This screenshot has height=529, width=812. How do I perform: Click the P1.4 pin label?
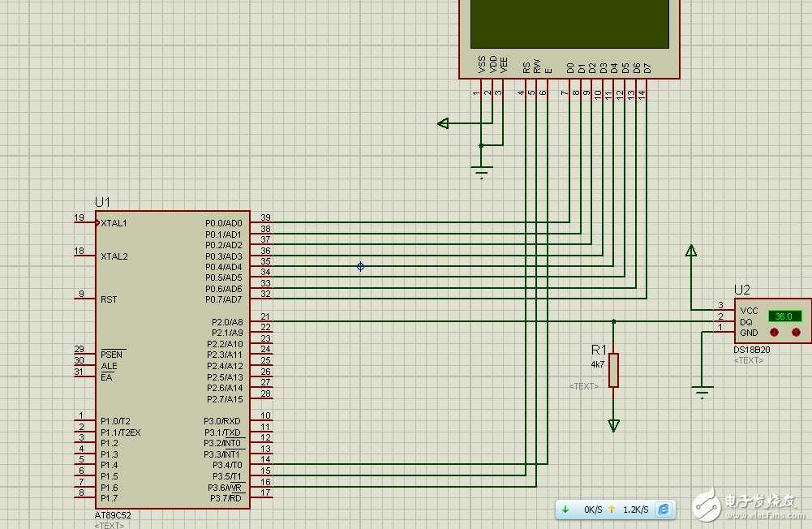110,465
